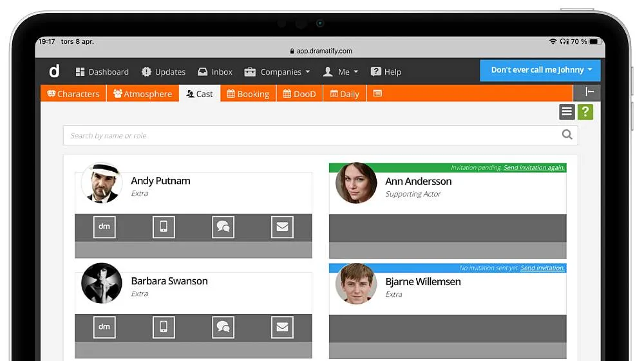644x361 pixels.
Task: Open the Help page
Action: (x=386, y=72)
